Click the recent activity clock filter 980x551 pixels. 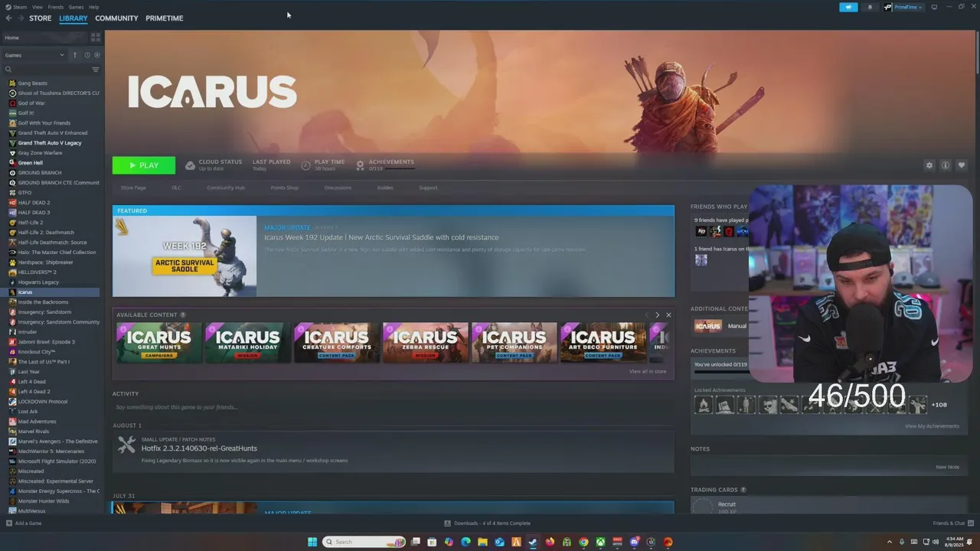tap(87, 55)
